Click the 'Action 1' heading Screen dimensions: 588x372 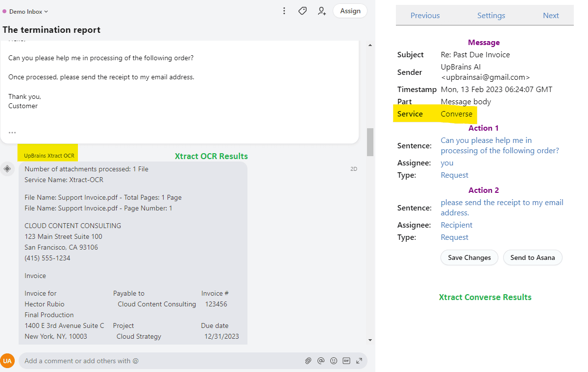tap(483, 128)
